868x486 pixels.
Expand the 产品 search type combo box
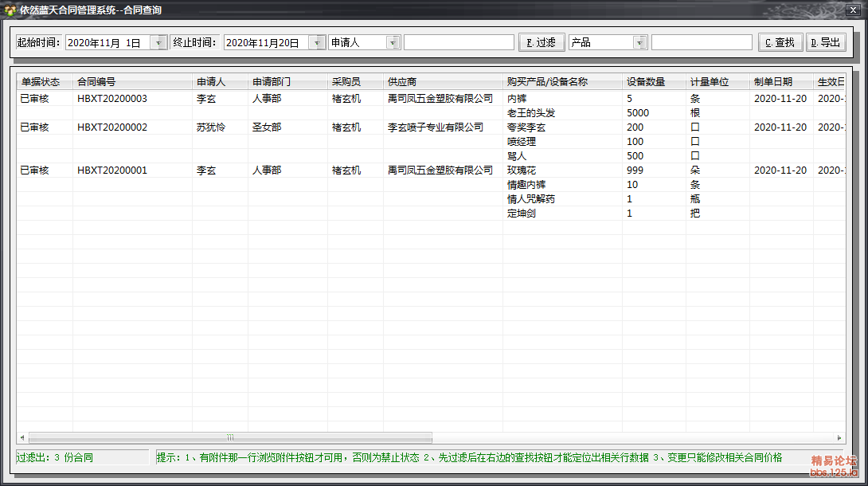click(639, 43)
